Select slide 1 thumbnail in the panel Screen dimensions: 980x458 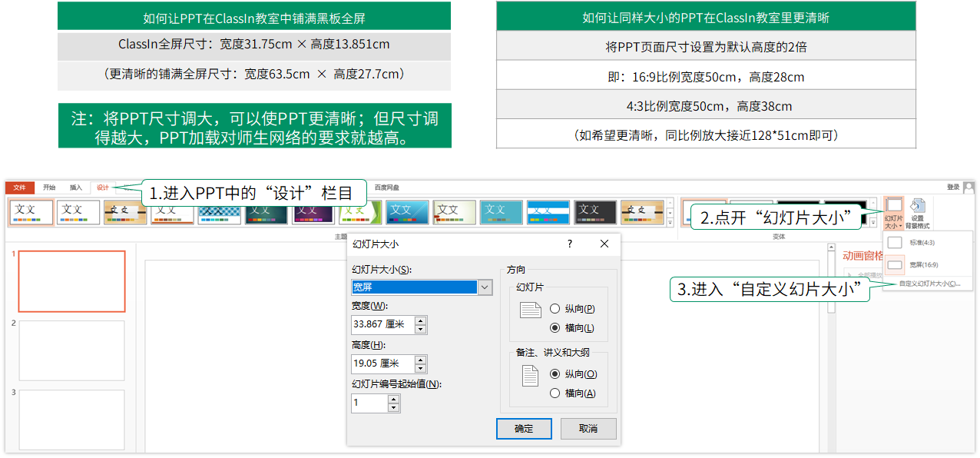[72, 281]
